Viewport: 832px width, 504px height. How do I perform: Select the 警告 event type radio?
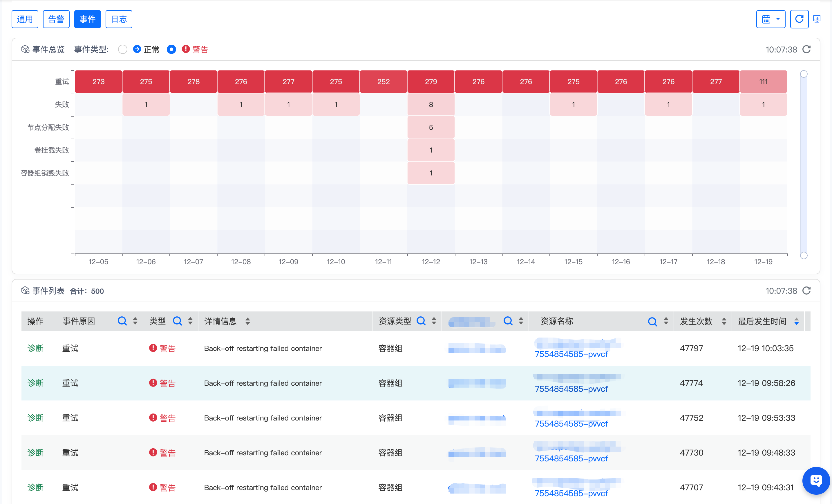[x=171, y=49]
